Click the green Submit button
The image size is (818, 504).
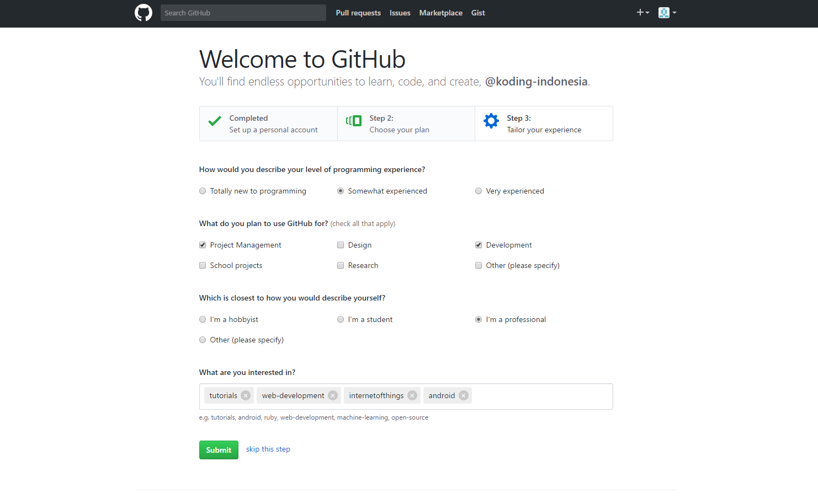click(x=219, y=450)
